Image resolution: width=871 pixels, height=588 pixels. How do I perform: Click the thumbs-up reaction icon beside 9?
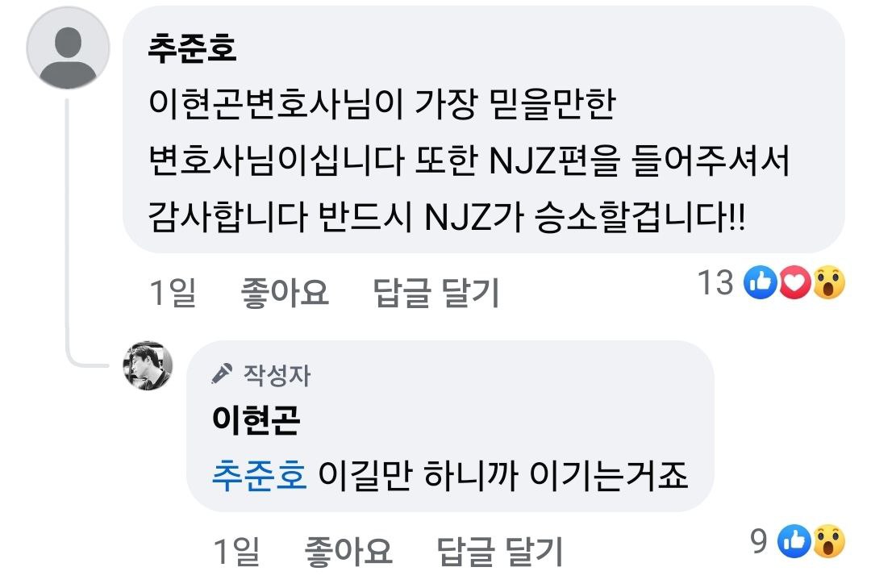[794, 540]
